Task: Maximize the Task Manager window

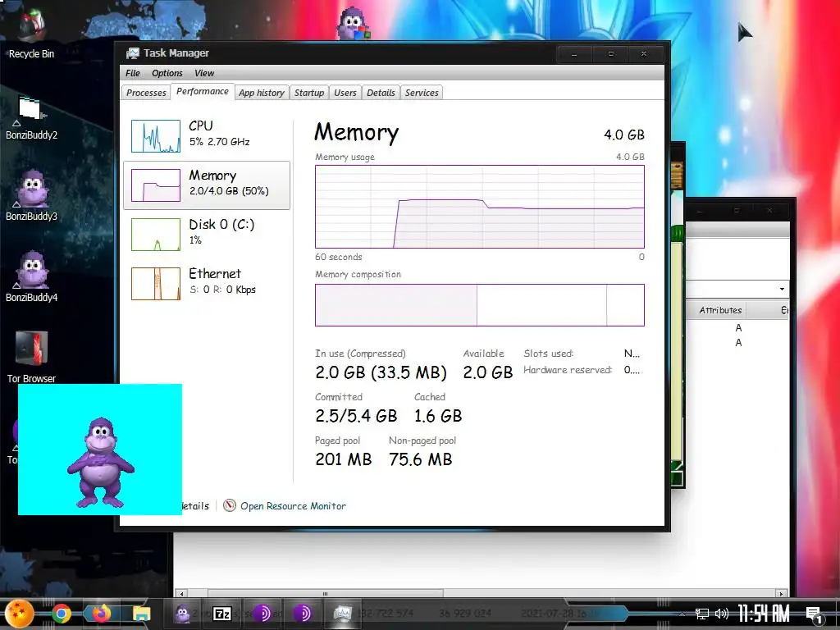Action: (x=610, y=54)
